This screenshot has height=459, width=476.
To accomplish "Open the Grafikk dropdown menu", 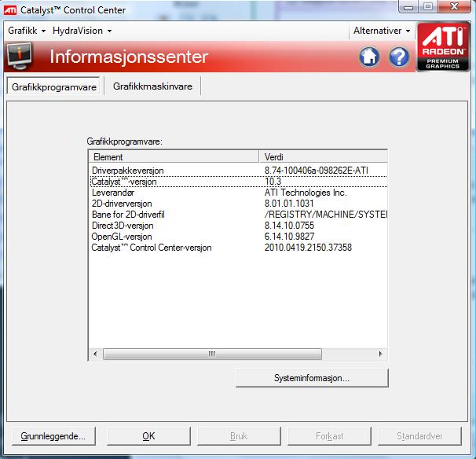I will [27, 31].
